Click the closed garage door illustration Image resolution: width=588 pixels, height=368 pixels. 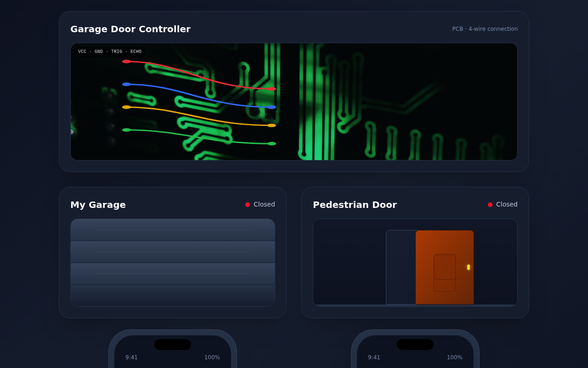[x=173, y=263]
